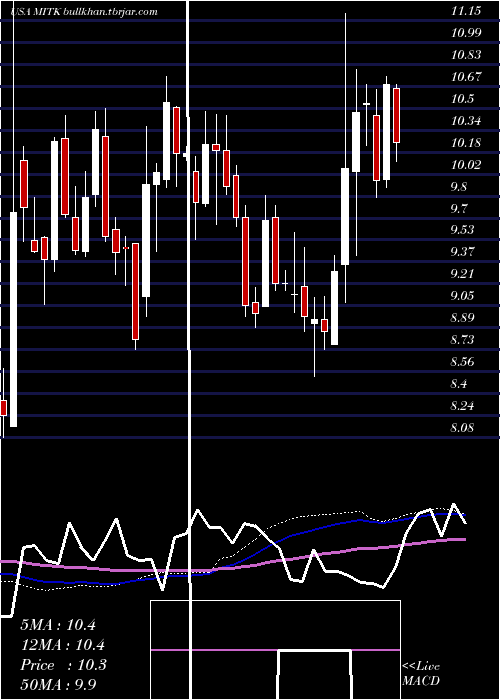The image size is (500, 700).
Task: Select the 8.4 price axis label
Action: point(459,383)
